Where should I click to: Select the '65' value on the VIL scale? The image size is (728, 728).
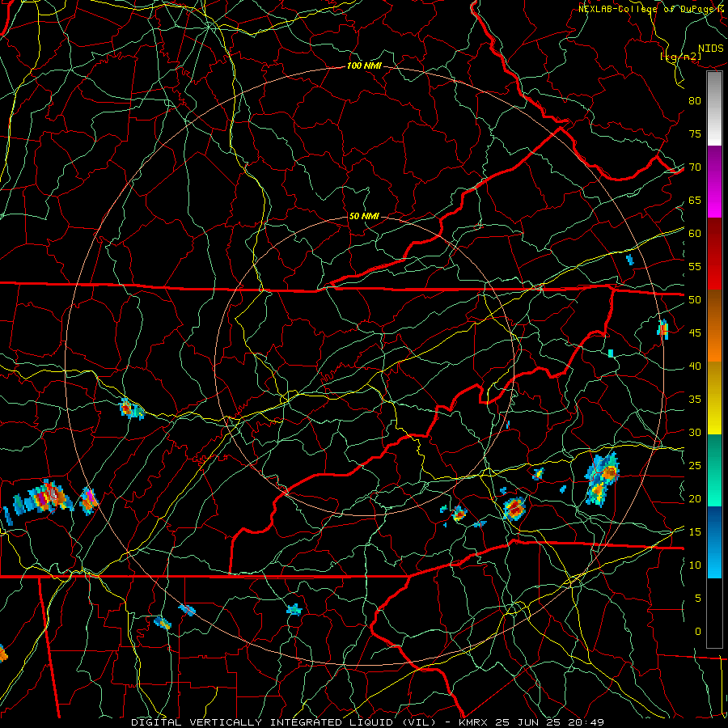pos(695,200)
